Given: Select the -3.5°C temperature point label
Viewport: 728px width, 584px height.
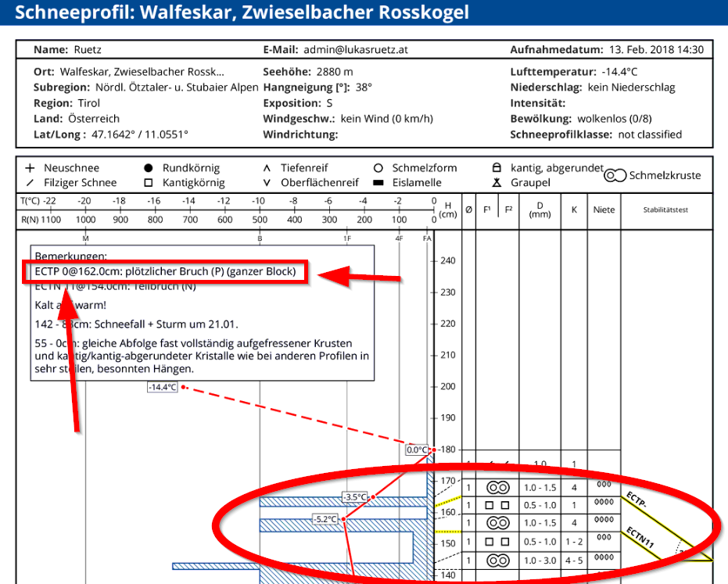Looking at the screenshot, I should pos(355,497).
